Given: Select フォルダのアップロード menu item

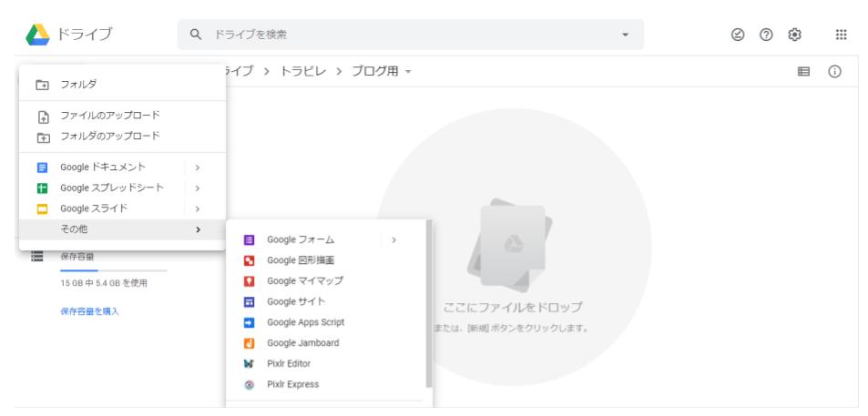Looking at the screenshot, I should pyautogui.click(x=122, y=136).
